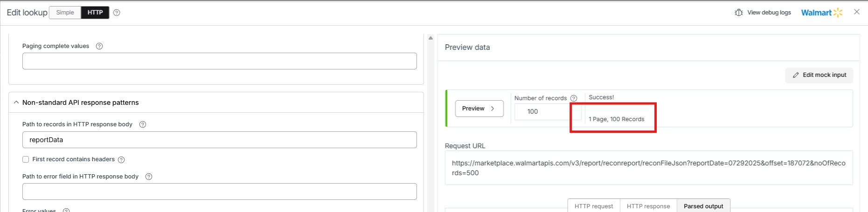Click the Preview button
Image resolution: width=868 pixels, height=212 pixels.
click(x=479, y=109)
